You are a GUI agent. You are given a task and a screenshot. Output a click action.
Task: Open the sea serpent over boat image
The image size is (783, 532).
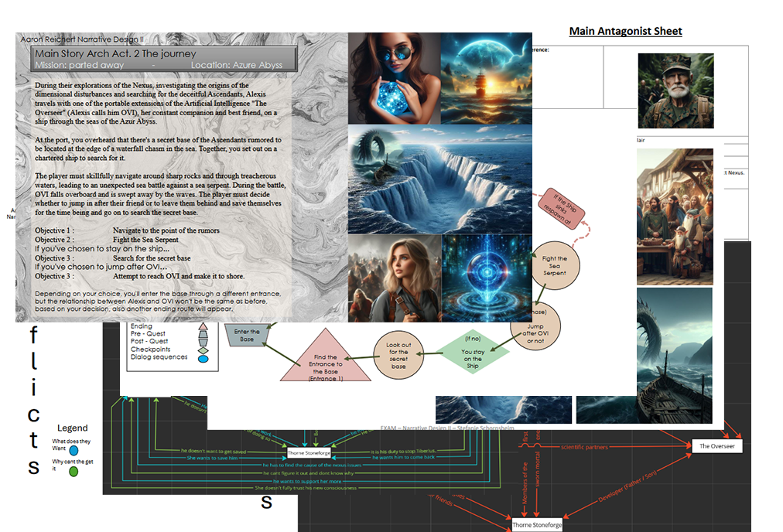[675, 356]
